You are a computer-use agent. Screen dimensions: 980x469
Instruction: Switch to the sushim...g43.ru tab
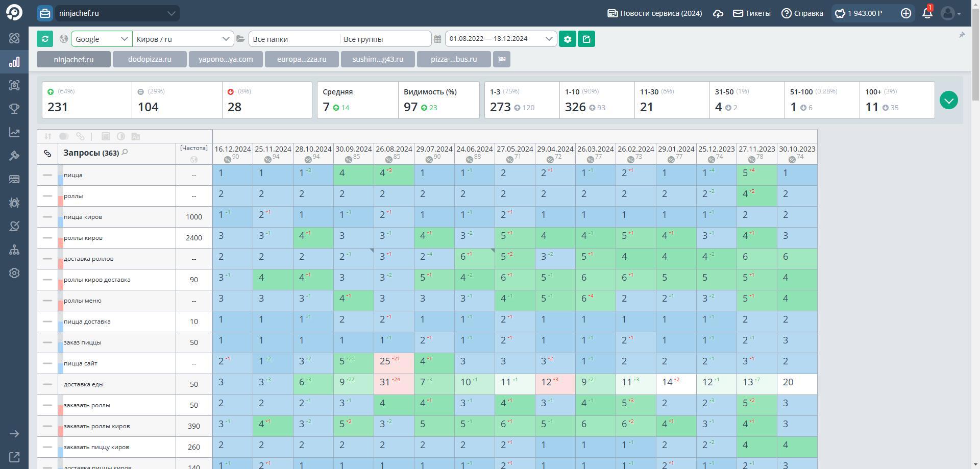click(378, 59)
